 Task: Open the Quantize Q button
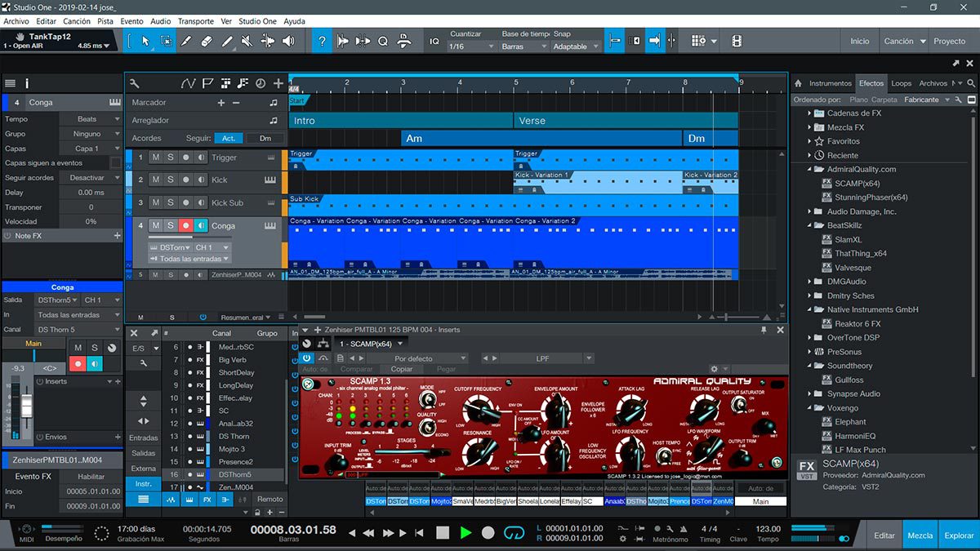pyautogui.click(x=382, y=41)
